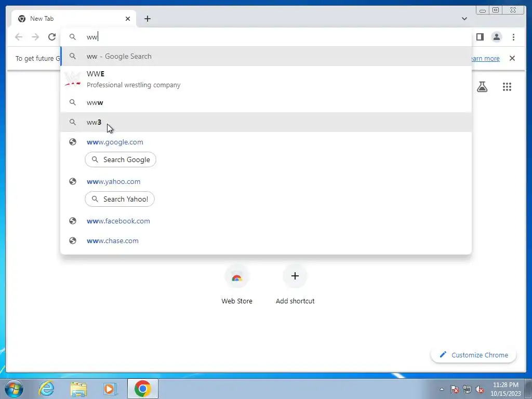
Task: Go to www.yahoo.com suggestion
Action: (113, 181)
